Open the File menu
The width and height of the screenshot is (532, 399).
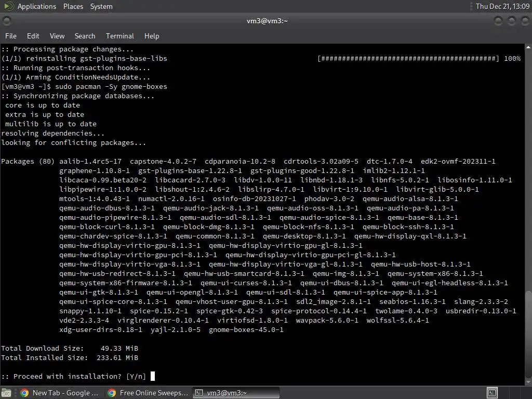tap(10, 36)
